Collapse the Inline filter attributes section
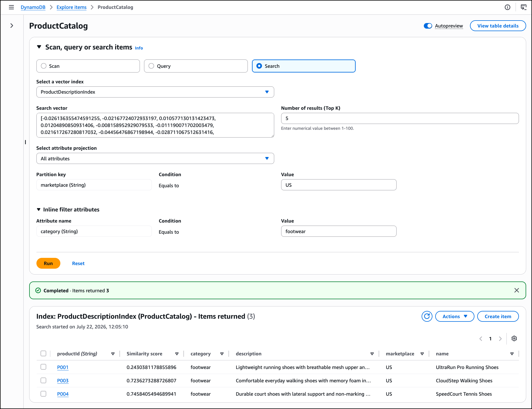The width and height of the screenshot is (532, 409). tap(39, 210)
